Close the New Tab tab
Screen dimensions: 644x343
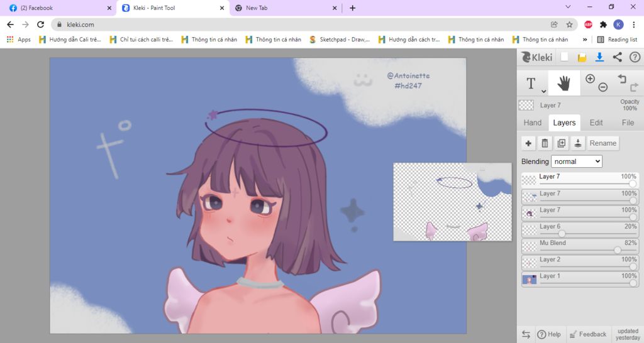(335, 8)
